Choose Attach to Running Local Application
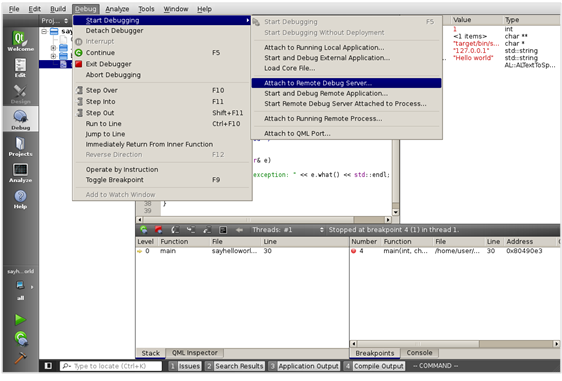This screenshot has height=381, width=562. click(x=346, y=47)
